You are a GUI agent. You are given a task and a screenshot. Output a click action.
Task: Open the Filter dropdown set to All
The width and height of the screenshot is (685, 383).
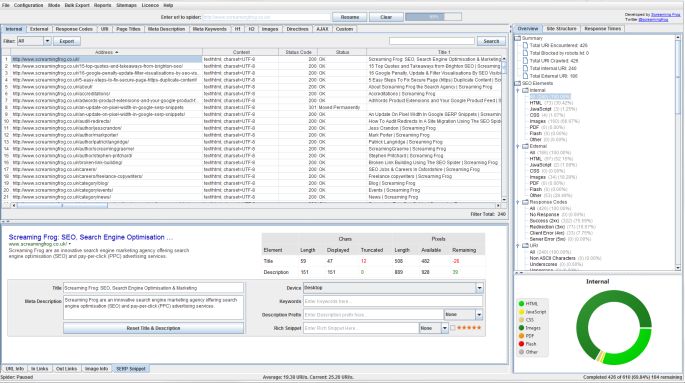(34, 41)
